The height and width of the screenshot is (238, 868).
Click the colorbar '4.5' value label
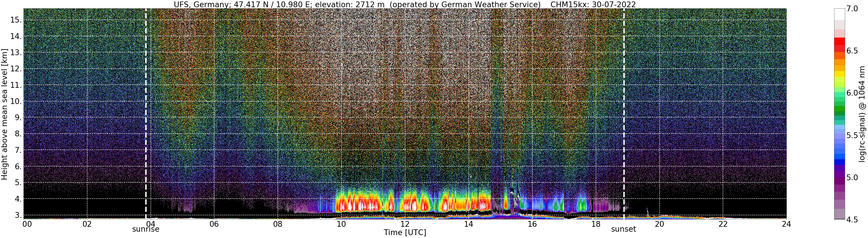852,220
